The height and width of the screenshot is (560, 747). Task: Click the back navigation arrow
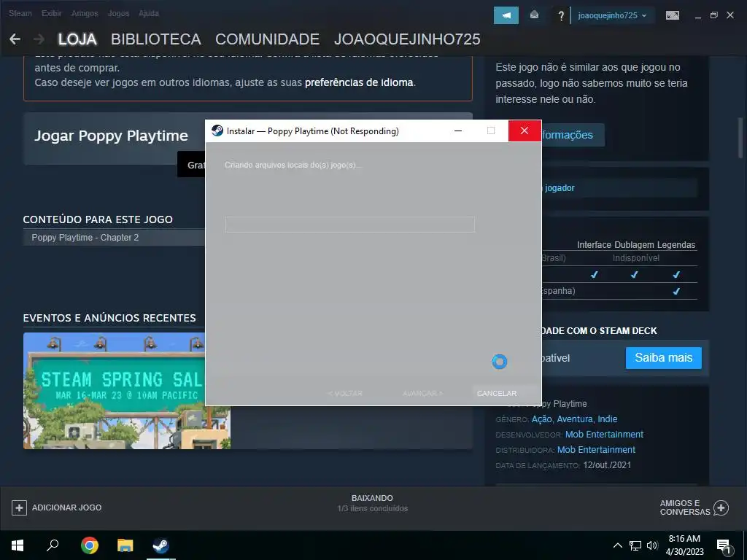pyautogui.click(x=15, y=39)
